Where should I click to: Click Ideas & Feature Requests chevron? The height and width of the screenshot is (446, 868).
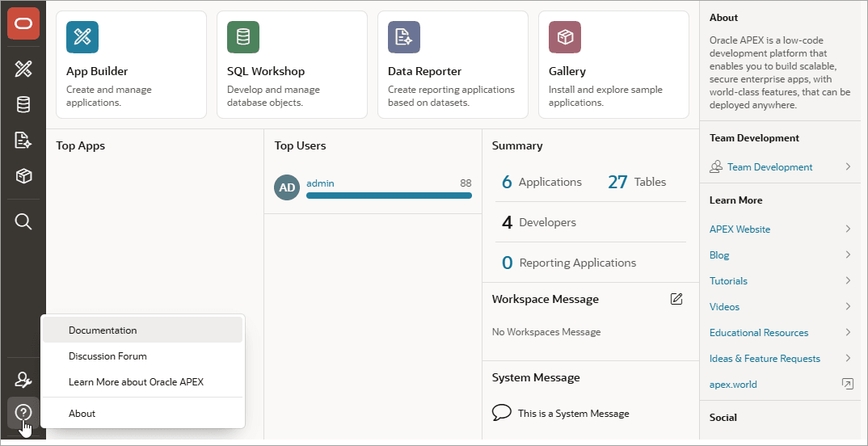pos(848,358)
